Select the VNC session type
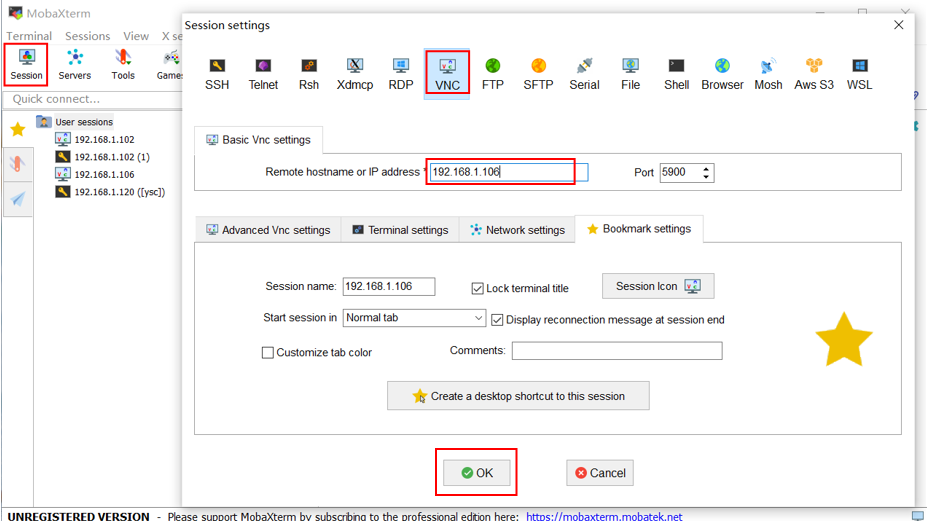 [447, 74]
